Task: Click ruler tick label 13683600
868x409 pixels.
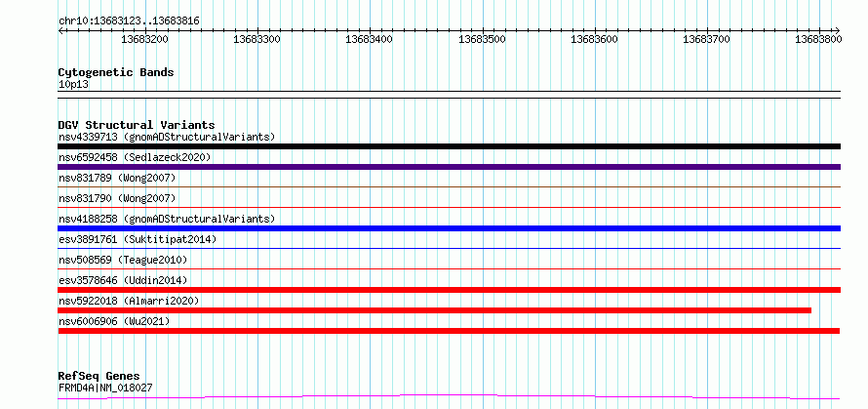Action: pyautogui.click(x=595, y=39)
